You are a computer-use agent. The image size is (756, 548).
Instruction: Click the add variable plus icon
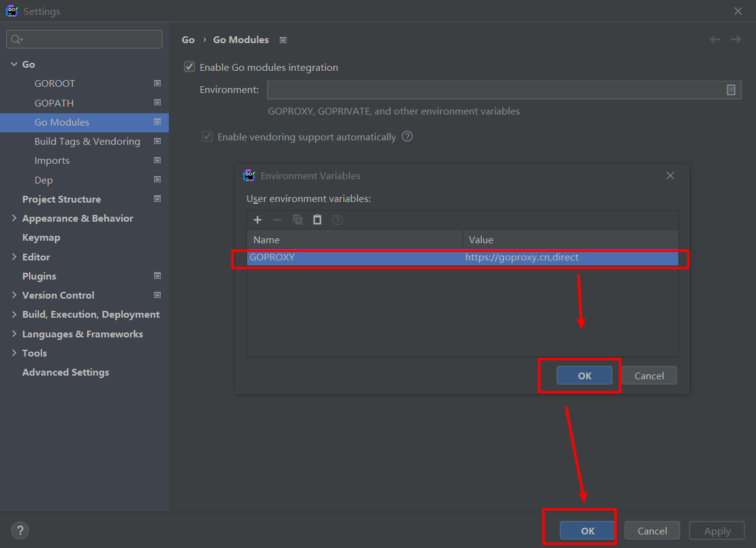click(x=258, y=220)
